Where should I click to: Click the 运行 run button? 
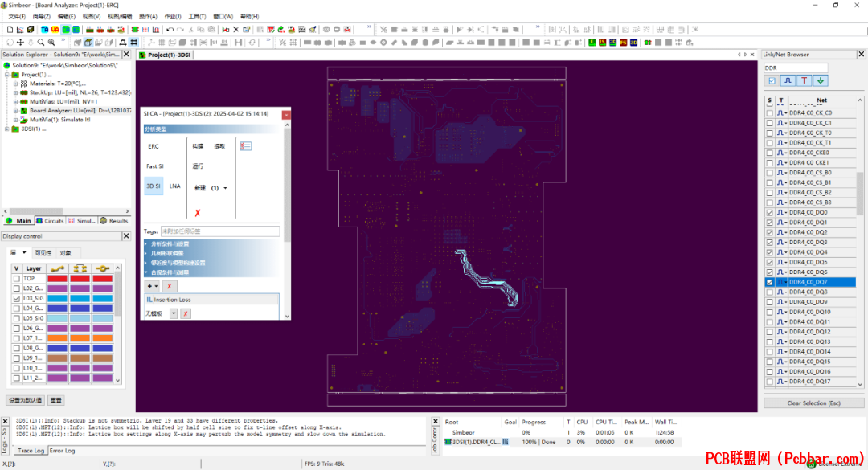tap(198, 166)
